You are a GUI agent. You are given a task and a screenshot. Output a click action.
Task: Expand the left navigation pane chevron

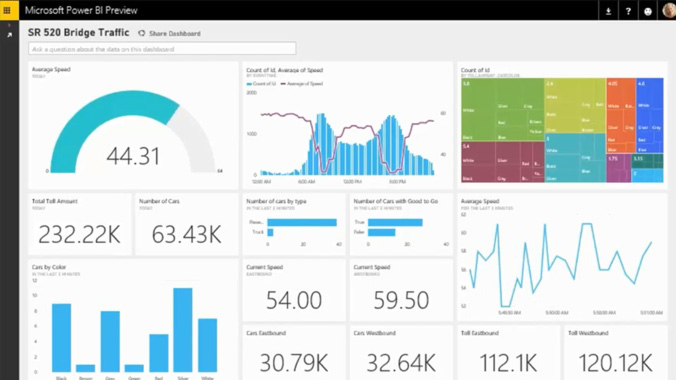coord(9,25)
